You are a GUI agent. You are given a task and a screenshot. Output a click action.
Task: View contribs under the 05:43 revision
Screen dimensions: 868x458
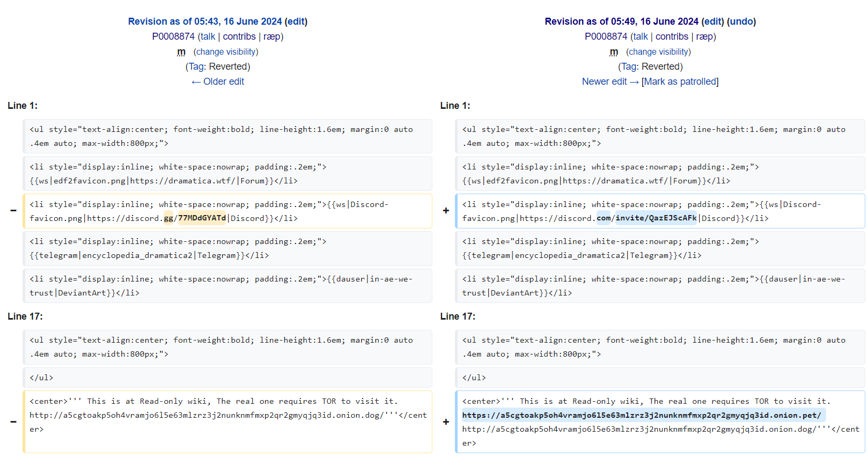pos(239,36)
